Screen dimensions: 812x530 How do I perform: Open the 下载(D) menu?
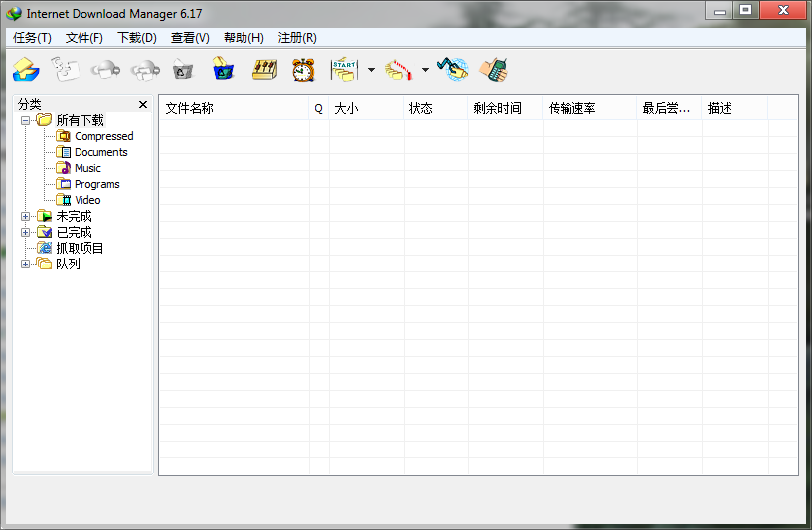137,38
